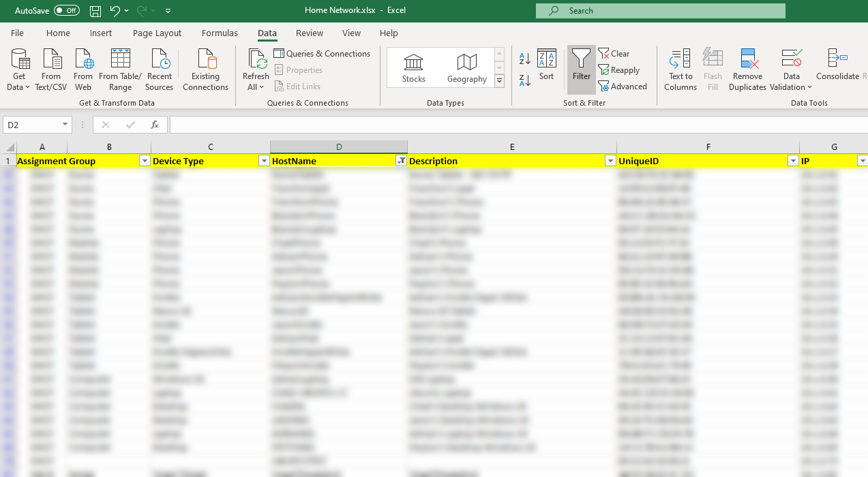Choose the Stocks data type

(413, 68)
